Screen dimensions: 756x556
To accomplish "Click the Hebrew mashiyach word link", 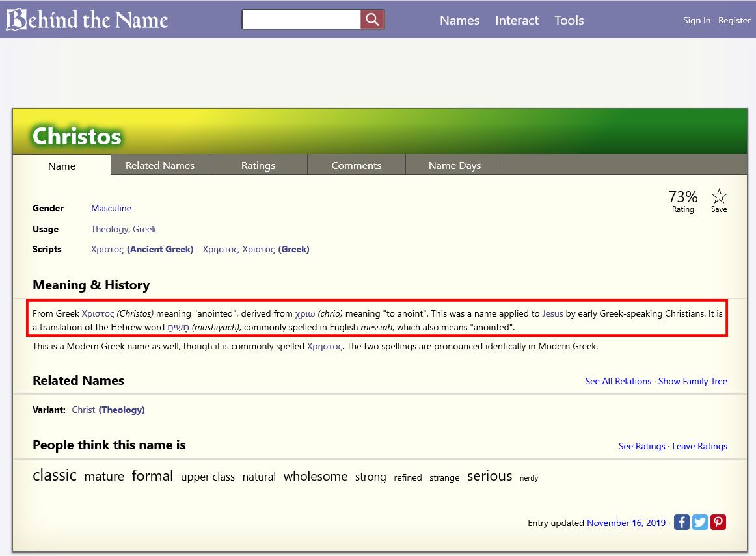I will pyautogui.click(x=178, y=328).
